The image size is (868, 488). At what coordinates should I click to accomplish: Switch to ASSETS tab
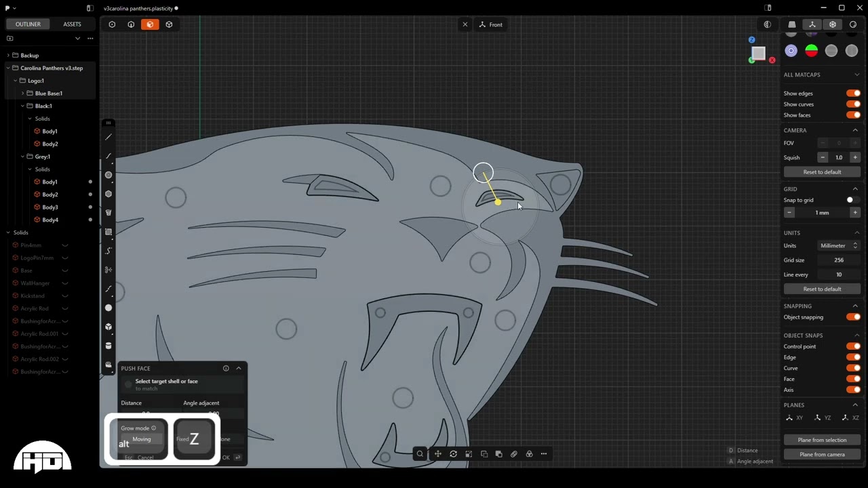(72, 24)
